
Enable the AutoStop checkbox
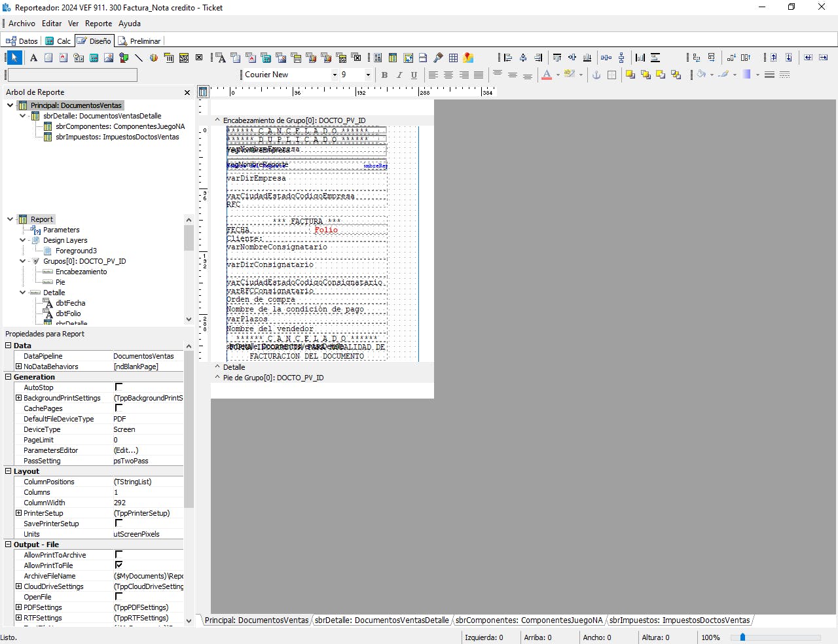coord(118,387)
